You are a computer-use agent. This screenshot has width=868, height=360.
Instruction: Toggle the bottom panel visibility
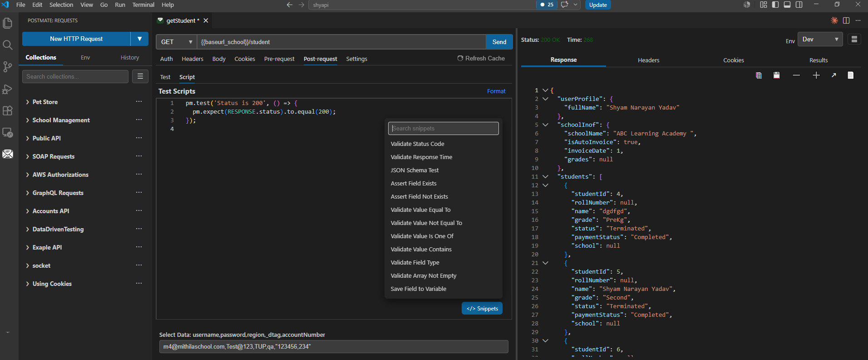(x=787, y=5)
